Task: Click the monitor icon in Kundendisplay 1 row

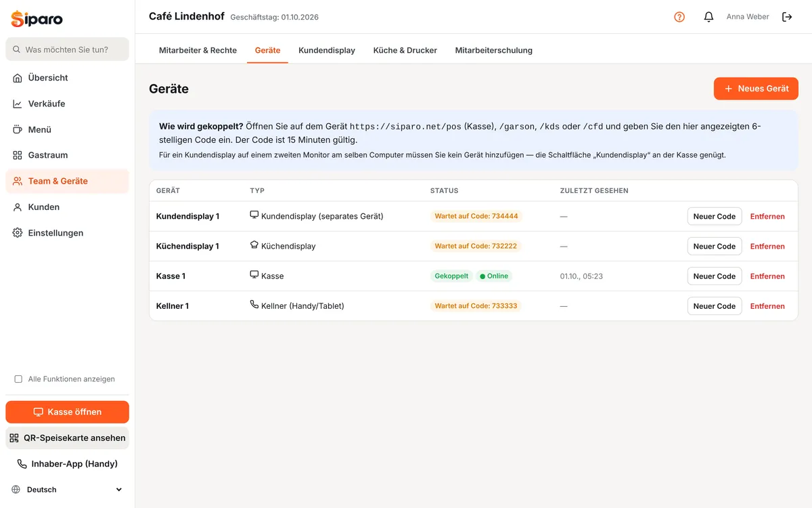Action: (x=254, y=215)
